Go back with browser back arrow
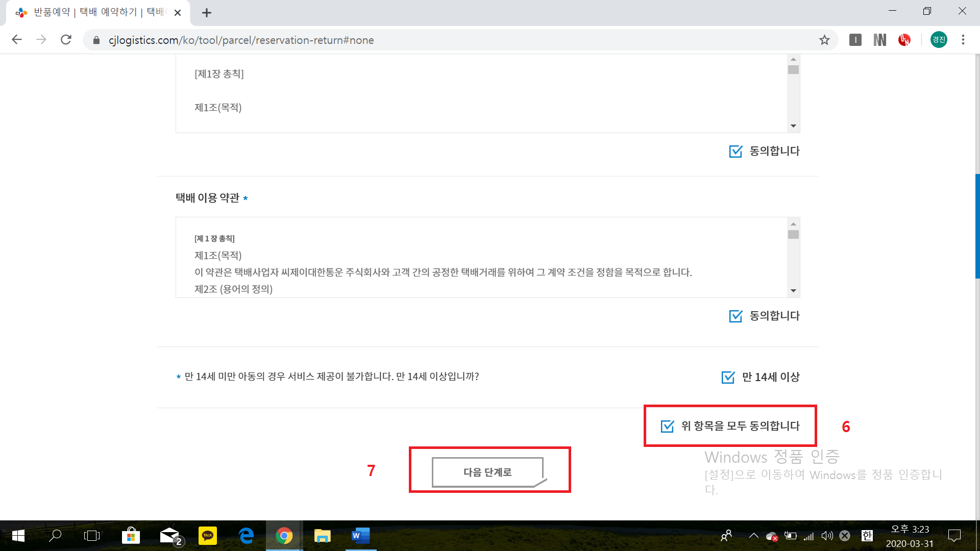The image size is (980, 551). point(17,40)
